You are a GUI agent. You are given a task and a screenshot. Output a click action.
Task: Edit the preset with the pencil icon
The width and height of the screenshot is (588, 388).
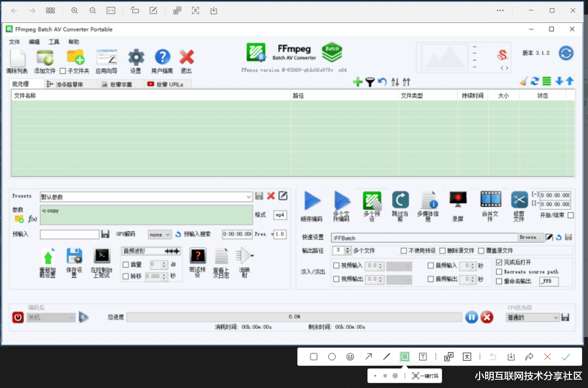pyautogui.click(x=283, y=195)
